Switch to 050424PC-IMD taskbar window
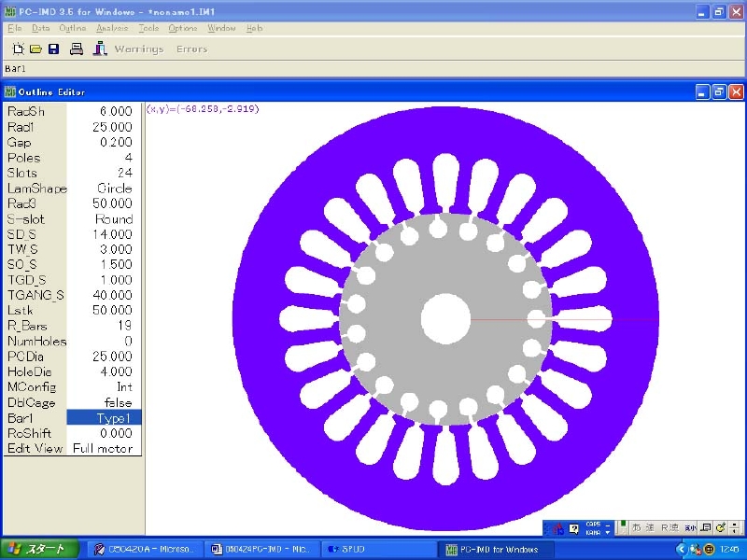This screenshot has height=560, width=747. [262, 550]
